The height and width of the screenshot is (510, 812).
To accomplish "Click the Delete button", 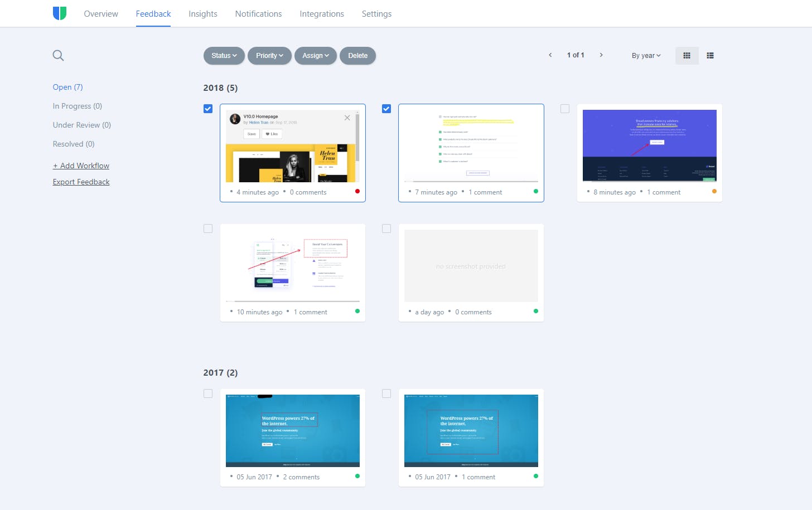I will 358,56.
